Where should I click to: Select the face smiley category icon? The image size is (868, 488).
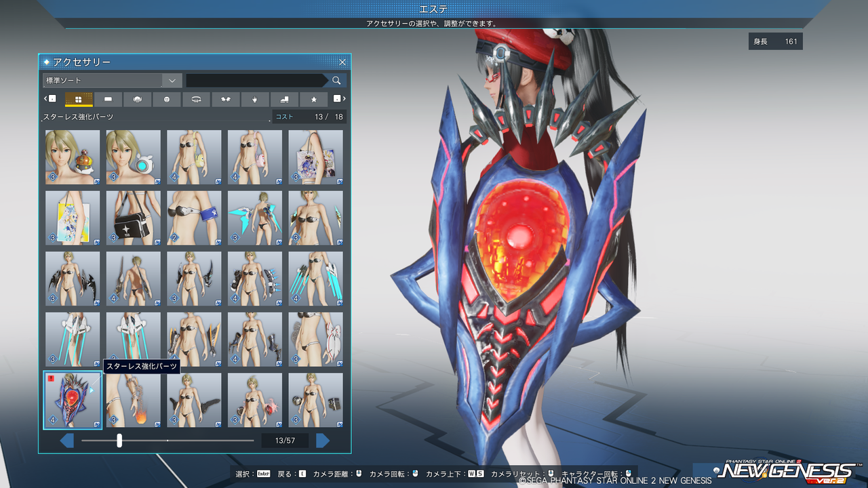tap(167, 100)
